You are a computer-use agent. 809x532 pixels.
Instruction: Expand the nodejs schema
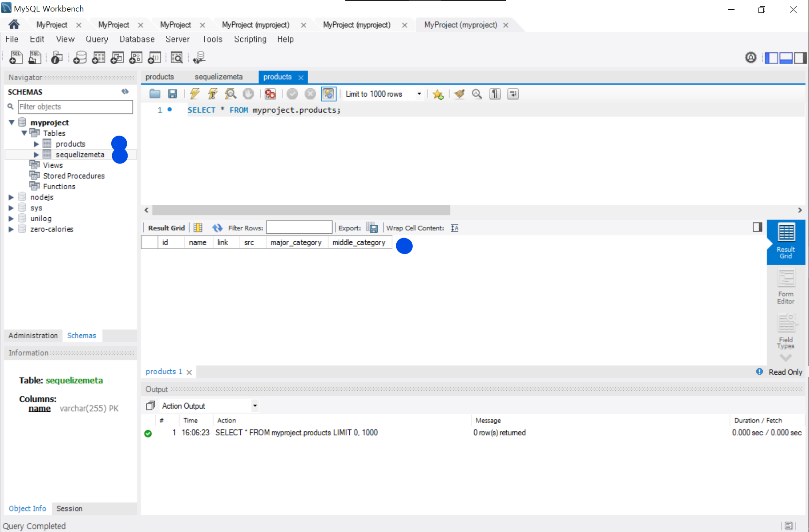click(11, 197)
